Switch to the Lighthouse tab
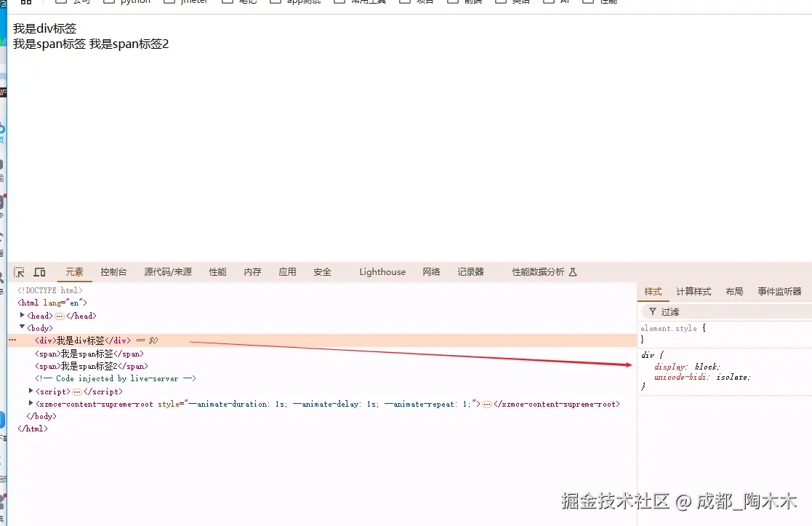The width and height of the screenshot is (812, 526). pyautogui.click(x=382, y=272)
